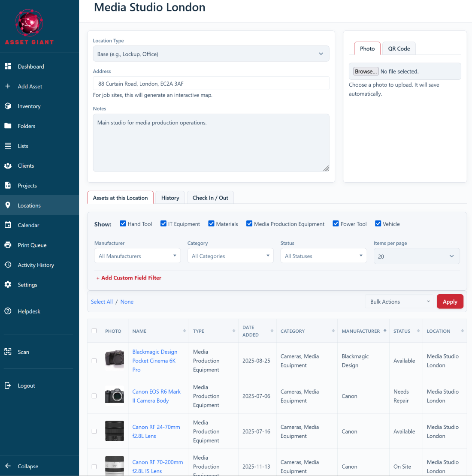The width and height of the screenshot is (472, 476).
Task: Click the None selection link
Action: [127, 301]
